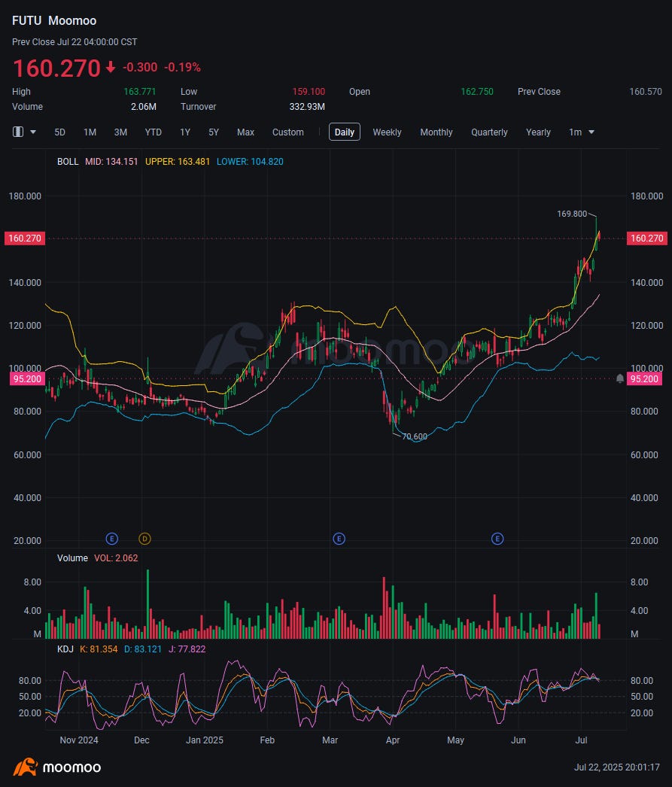Viewport: 672px width, 787px height.
Task: Click the left pink 95.200 alert tag
Action: pos(27,378)
